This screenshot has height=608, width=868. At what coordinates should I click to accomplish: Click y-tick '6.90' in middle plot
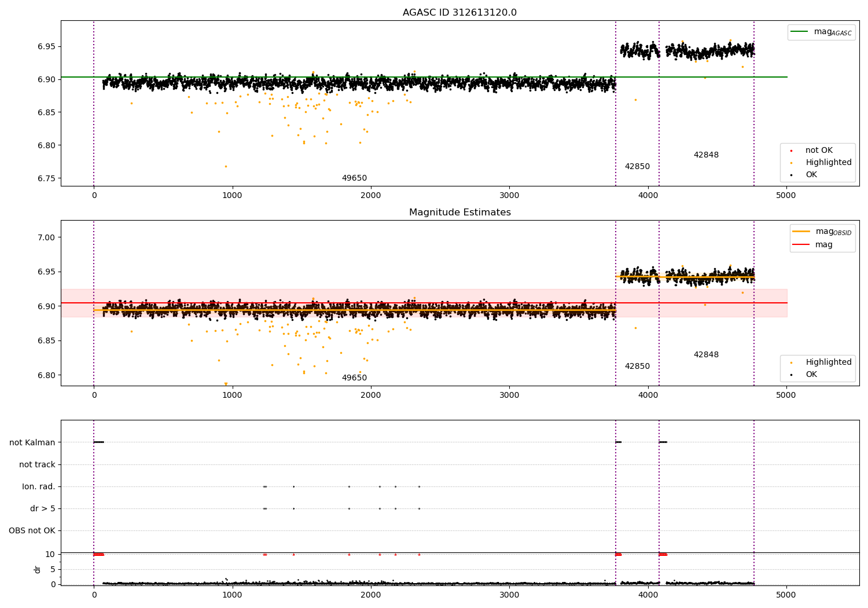tap(45, 307)
